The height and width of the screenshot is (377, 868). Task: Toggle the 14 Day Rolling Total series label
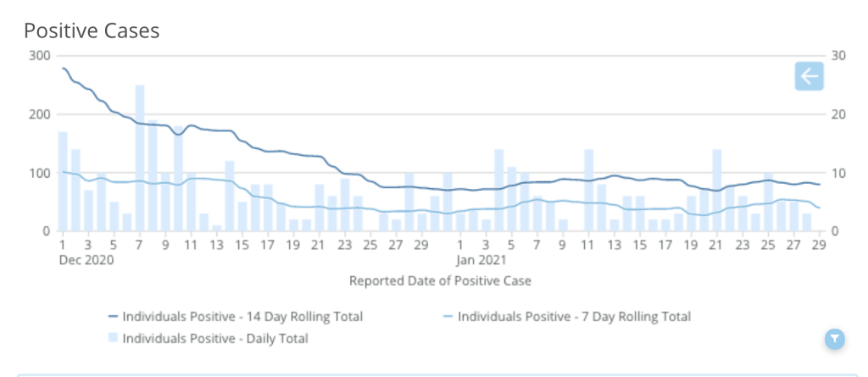242,317
